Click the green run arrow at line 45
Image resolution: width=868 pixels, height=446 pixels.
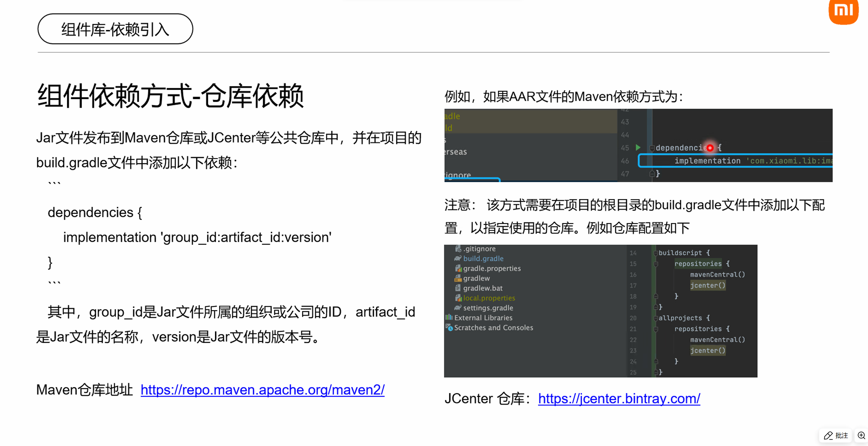638,148
